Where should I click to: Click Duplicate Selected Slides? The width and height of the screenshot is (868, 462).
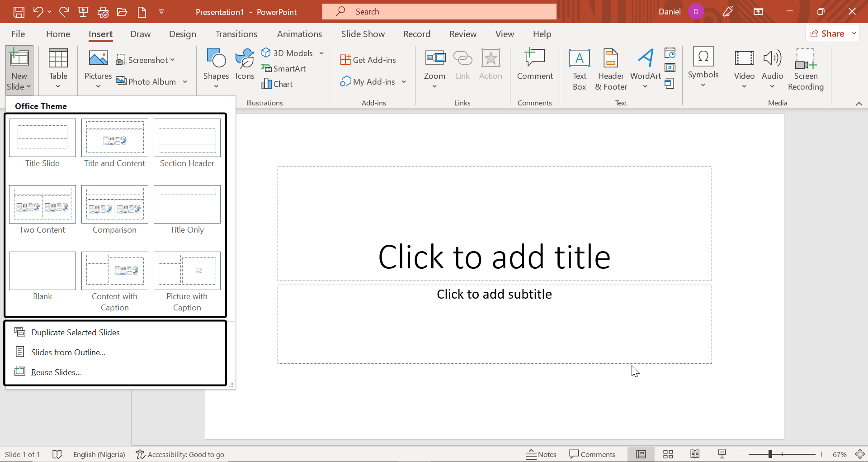tap(75, 332)
